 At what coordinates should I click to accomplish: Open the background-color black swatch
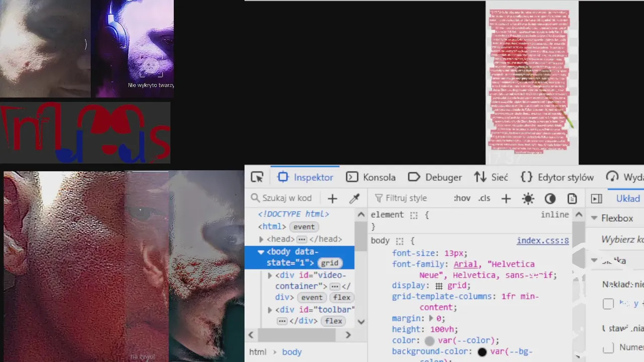point(482,351)
